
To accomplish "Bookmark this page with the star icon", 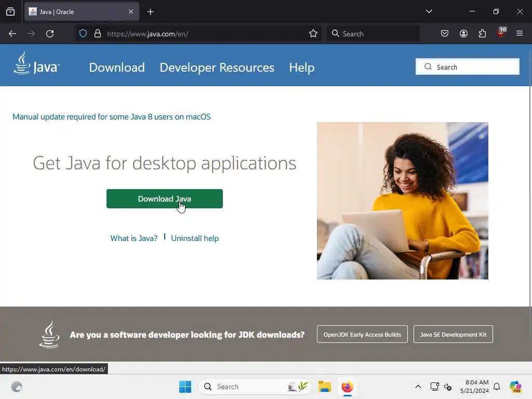I will [313, 34].
